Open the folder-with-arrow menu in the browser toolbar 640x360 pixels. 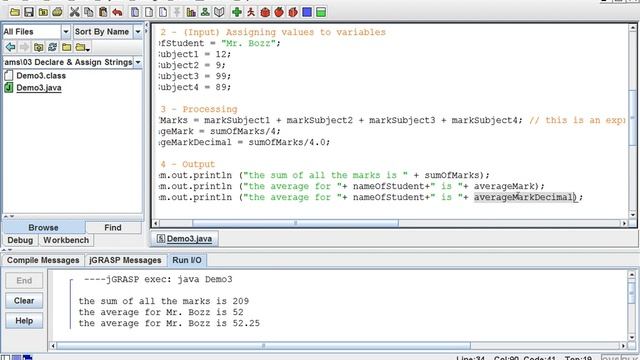click(x=82, y=47)
